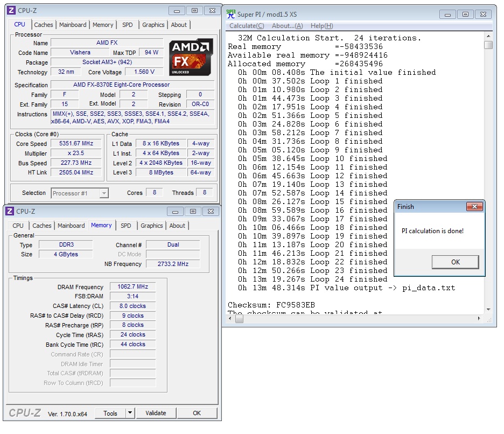Click OK button at CPU-Z bottom
Screen dimensions: 504x434
click(197, 413)
